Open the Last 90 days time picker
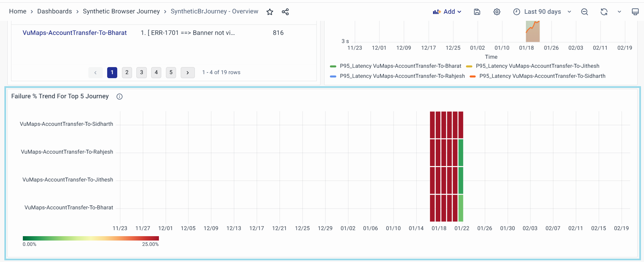The height and width of the screenshot is (262, 644). (542, 12)
